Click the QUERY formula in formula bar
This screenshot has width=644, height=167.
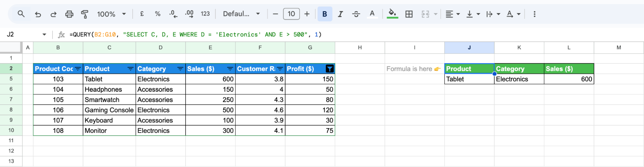196,34
